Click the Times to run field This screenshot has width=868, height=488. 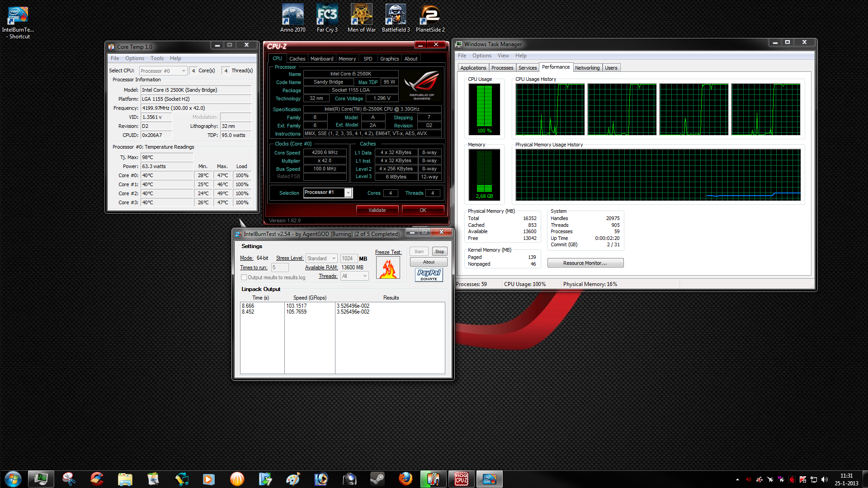coord(280,267)
